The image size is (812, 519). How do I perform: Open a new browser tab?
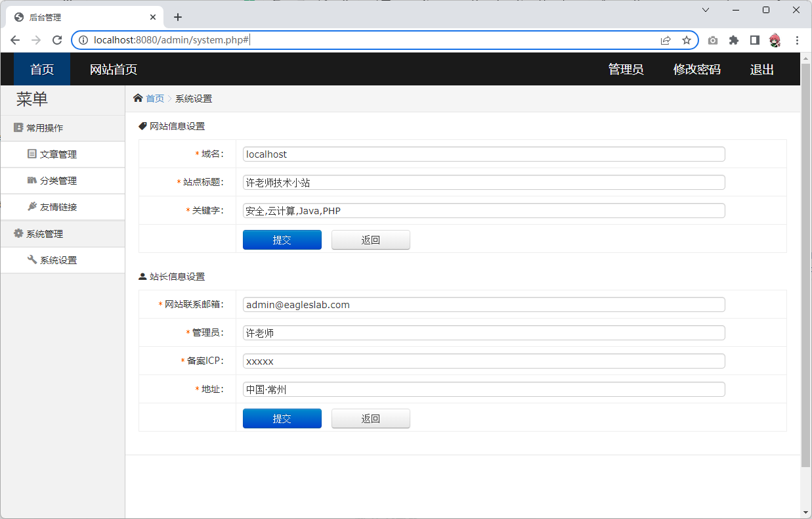(178, 17)
